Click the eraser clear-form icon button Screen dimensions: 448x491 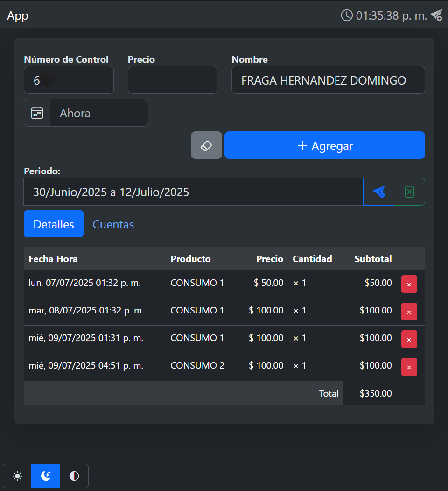(x=206, y=145)
